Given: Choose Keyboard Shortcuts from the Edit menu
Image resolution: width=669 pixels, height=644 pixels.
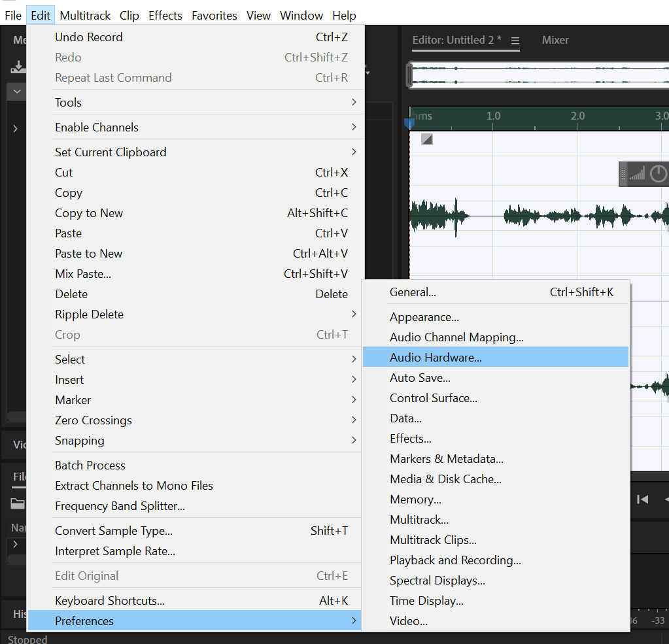Looking at the screenshot, I should tap(196, 600).
